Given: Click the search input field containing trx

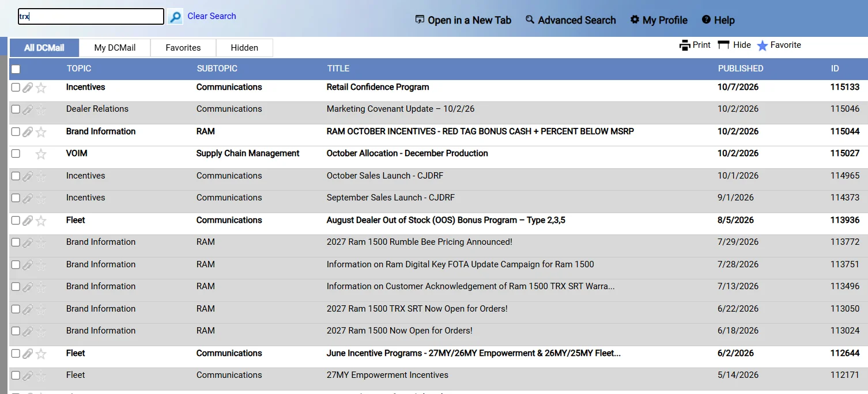Looking at the screenshot, I should tap(91, 17).
